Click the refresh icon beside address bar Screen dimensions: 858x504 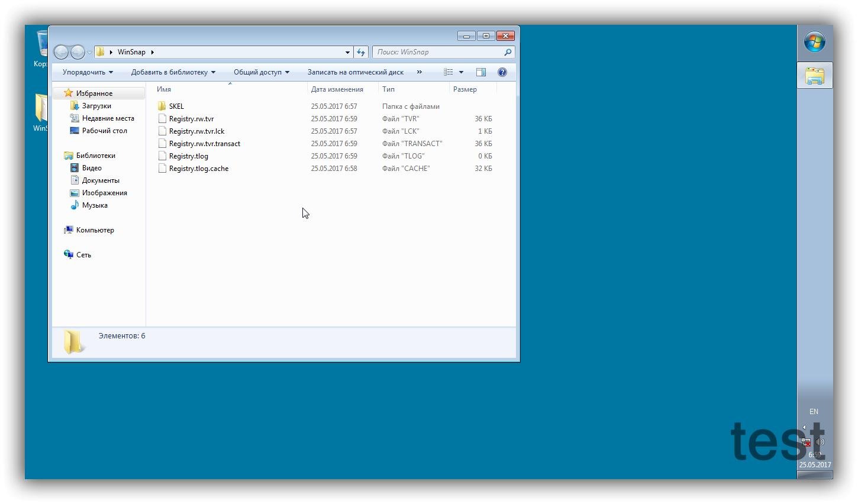(x=361, y=52)
